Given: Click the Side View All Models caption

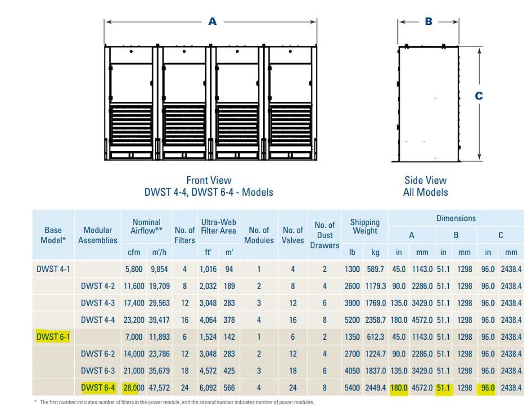Looking at the screenshot, I should (425, 186).
